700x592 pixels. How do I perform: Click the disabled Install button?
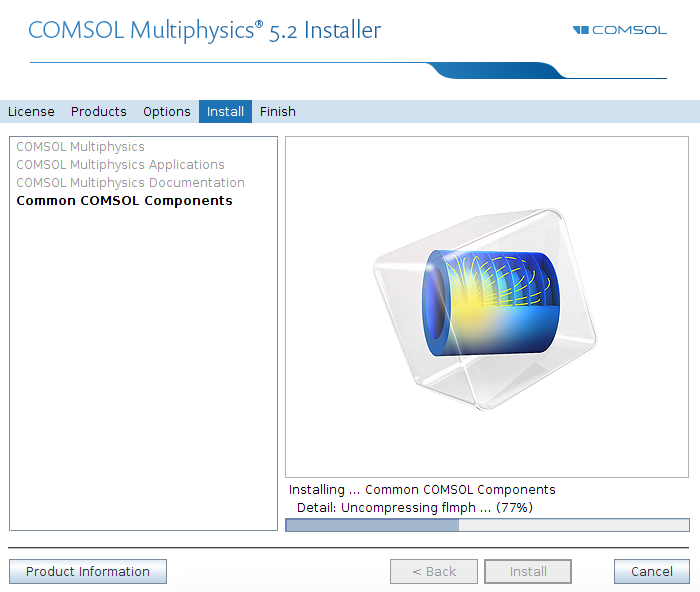[x=528, y=571]
